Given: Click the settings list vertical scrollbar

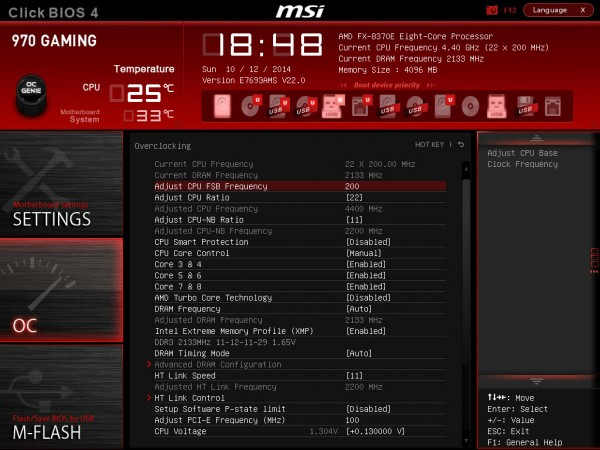Looking at the screenshot, I should tap(465, 300).
